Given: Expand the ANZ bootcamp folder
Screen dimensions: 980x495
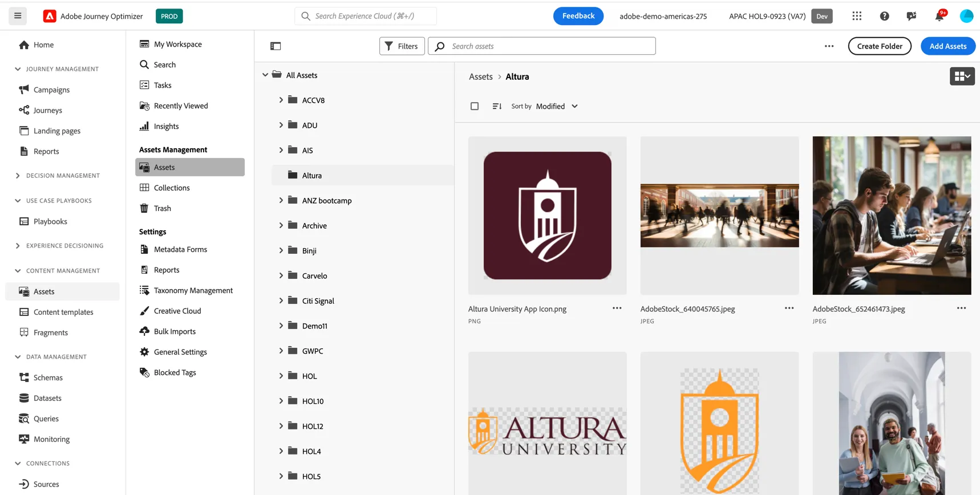Looking at the screenshot, I should (281, 200).
